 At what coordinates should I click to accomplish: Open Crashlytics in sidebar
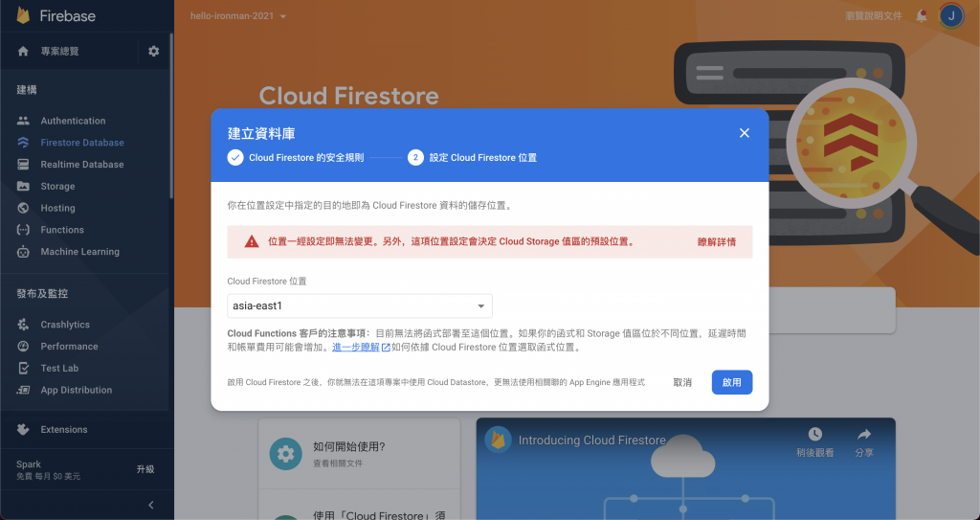tap(65, 324)
